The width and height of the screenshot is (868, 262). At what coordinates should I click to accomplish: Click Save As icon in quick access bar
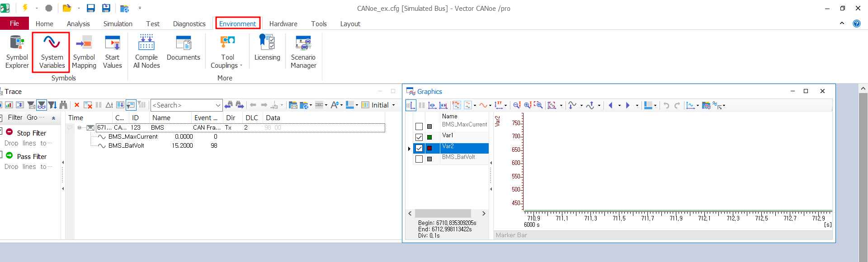pos(106,8)
